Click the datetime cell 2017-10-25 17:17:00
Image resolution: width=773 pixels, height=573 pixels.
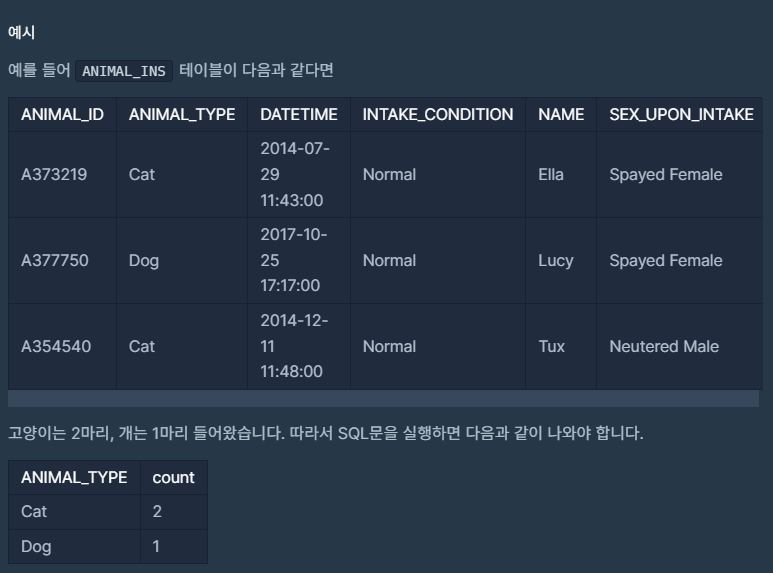point(299,260)
